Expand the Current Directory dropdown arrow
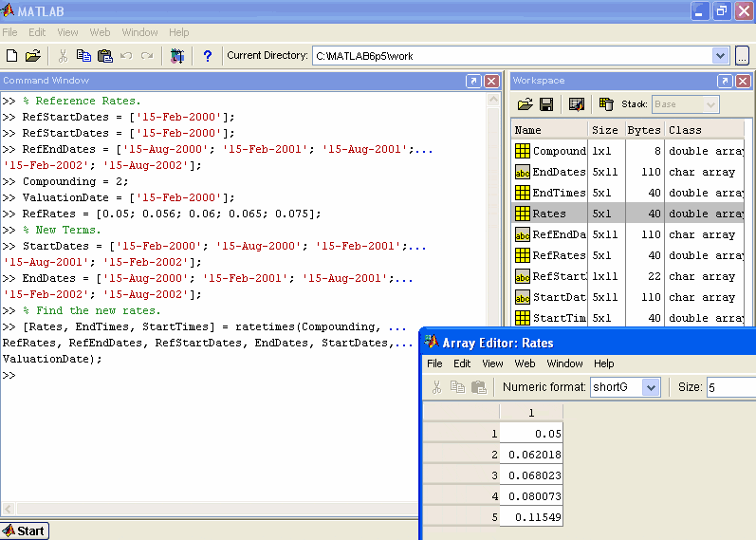Viewport: 756px width, 540px height. click(720, 56)
